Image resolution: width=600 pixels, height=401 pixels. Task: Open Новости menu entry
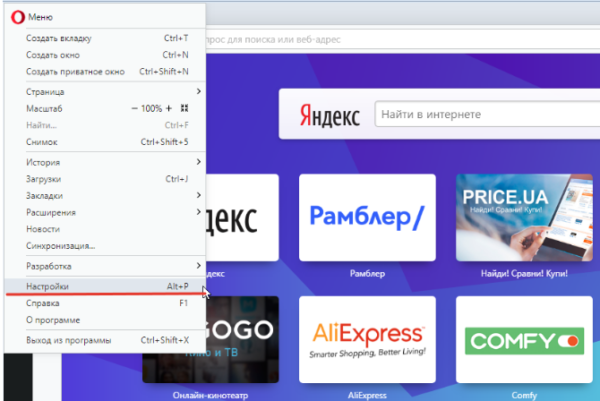click(105, 229)
